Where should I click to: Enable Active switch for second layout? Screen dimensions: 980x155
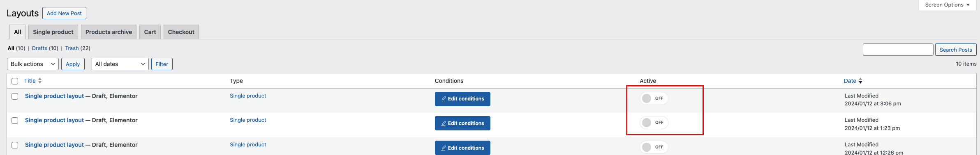(654, 123)
